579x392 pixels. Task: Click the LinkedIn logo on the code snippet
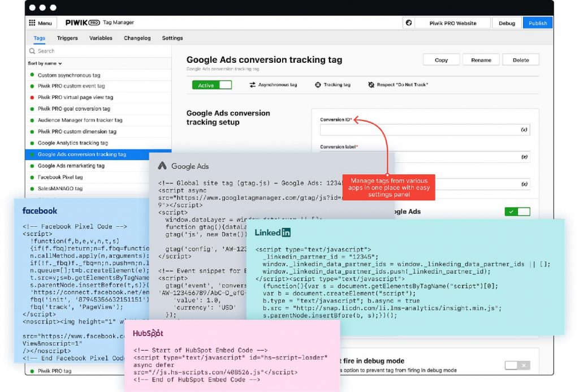(x=273, y=232)
